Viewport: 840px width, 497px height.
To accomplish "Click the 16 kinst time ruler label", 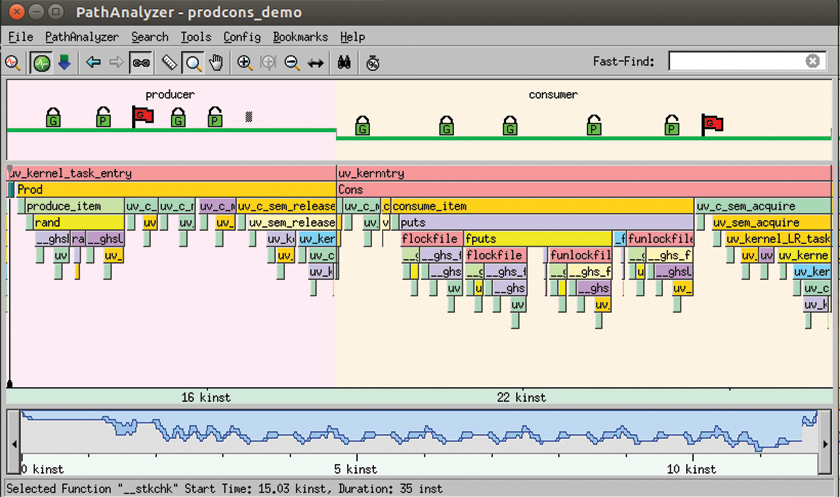I will (x=206, y=397).
